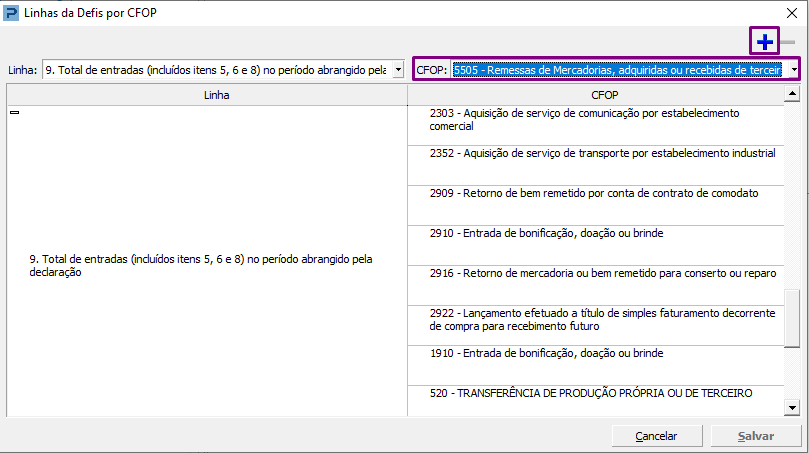Image resolution: width=809 pixels, height=453 pixels.
Task: Open the Linha dropdown arrow
Action: [x=398, y=70]
